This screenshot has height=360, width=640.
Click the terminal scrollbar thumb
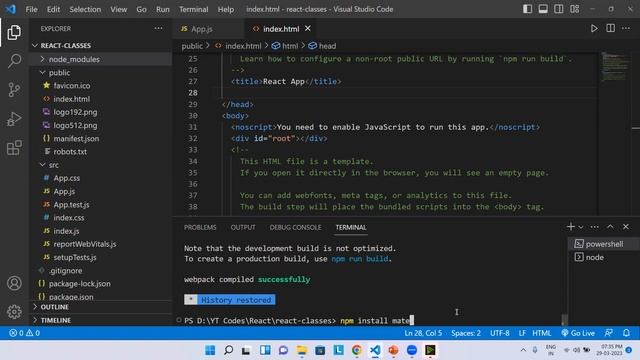564,319
